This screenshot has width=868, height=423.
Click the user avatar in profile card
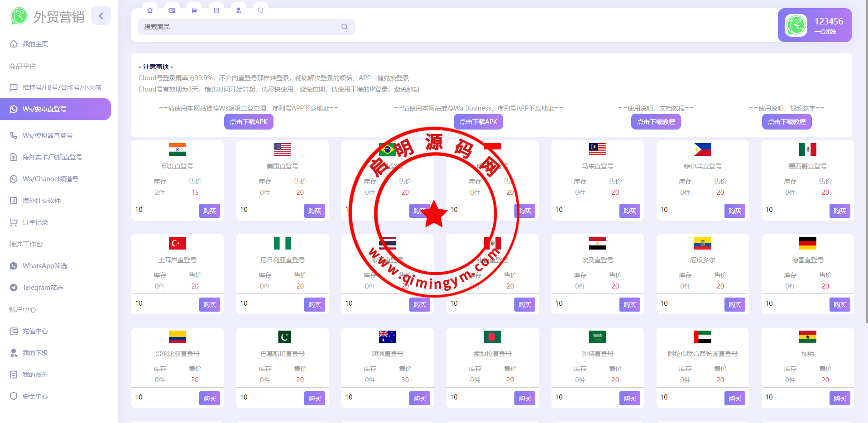[x=796, y=25]
